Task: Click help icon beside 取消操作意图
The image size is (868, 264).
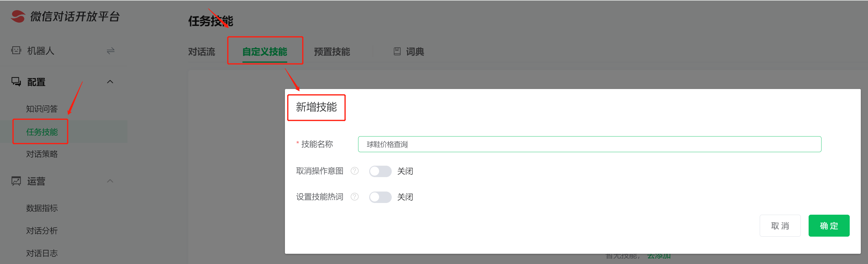Action: (x=355, y=171)
